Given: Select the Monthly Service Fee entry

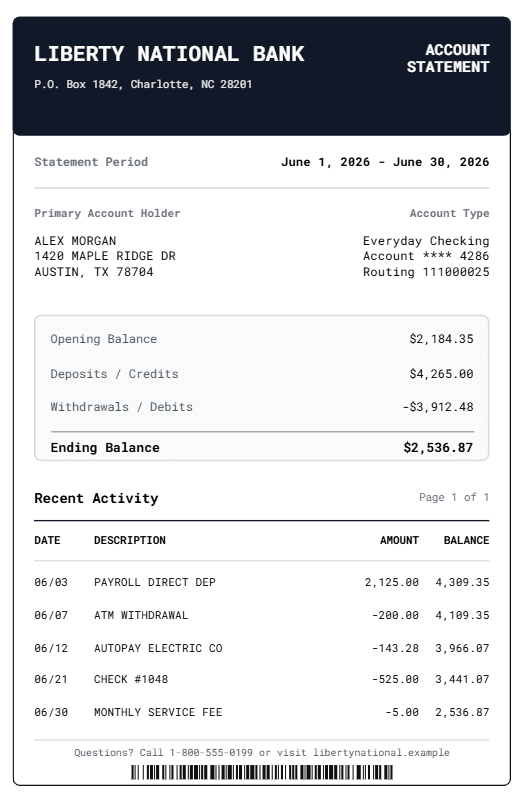Looking at the screenshot, I should pos(262,712).
